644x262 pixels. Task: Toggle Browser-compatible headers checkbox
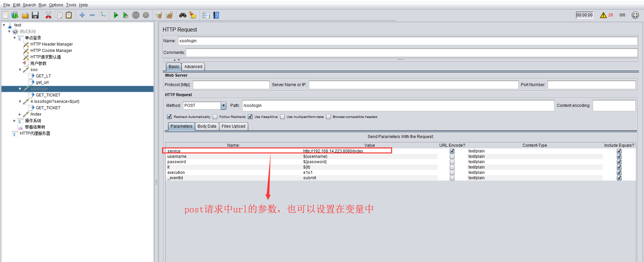tap(328, 117)
